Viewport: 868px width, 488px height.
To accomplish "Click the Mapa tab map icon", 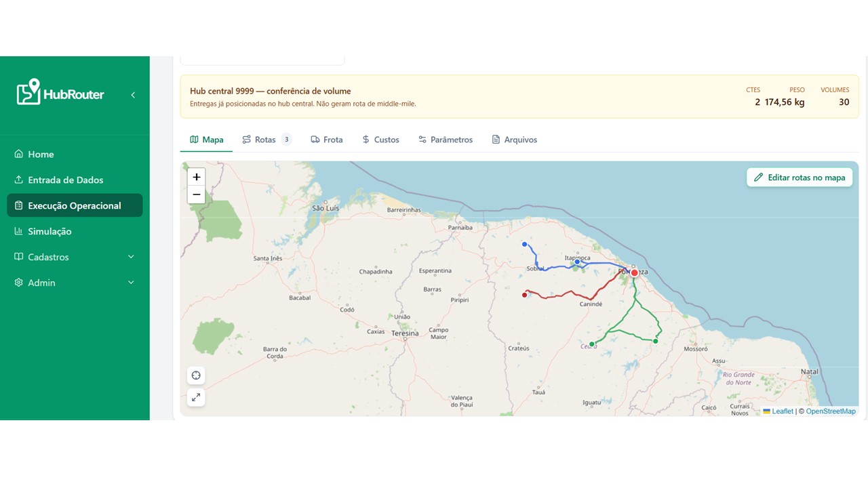I will pos(194,140).
